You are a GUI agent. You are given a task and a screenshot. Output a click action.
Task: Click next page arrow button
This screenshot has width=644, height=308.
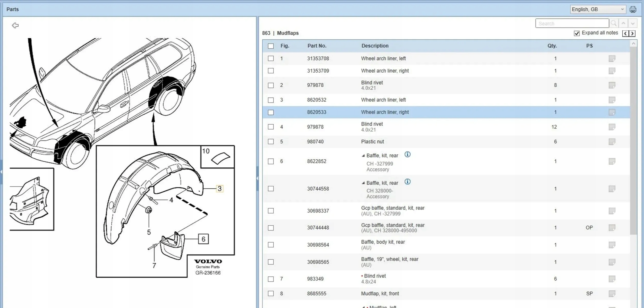632,33
